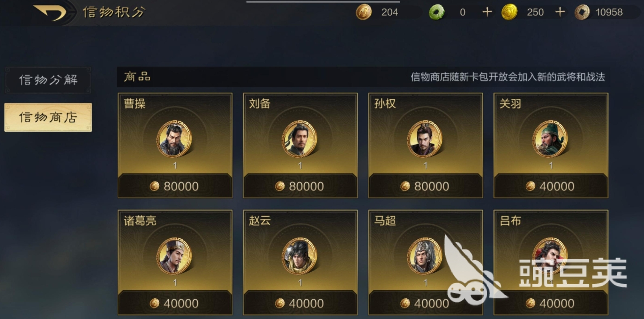Image resolution: width=644 pixels, height=319 pixels.
Task: Select the 诸葛亮 portrait token
Action: pyautogui.click(x=174, y=256)
